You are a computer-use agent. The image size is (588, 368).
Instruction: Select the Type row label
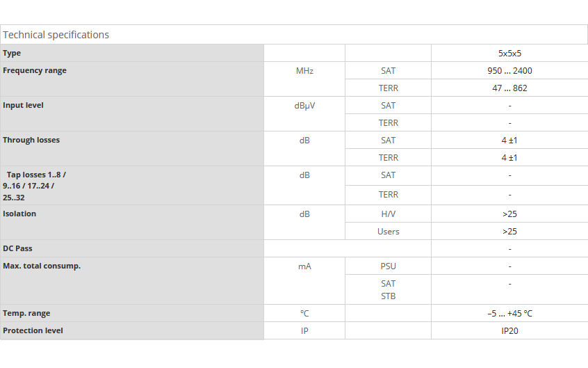(x=12, y=53)
